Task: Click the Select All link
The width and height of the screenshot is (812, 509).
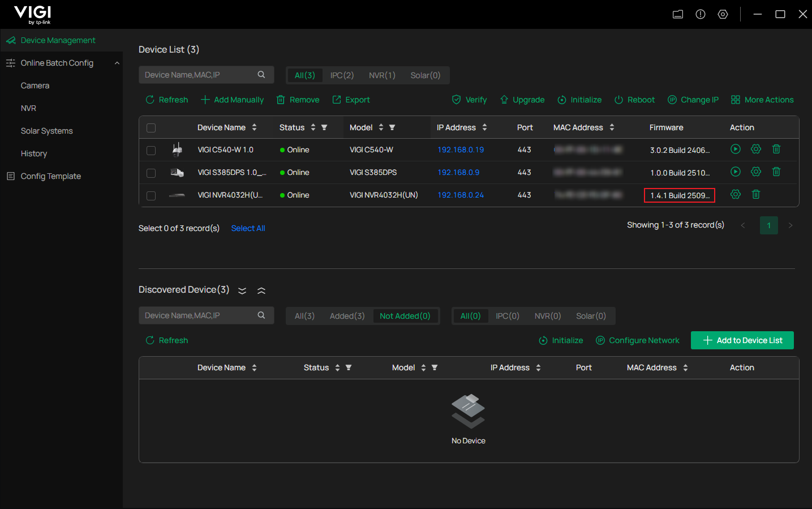Action: [x=248, y=228]
